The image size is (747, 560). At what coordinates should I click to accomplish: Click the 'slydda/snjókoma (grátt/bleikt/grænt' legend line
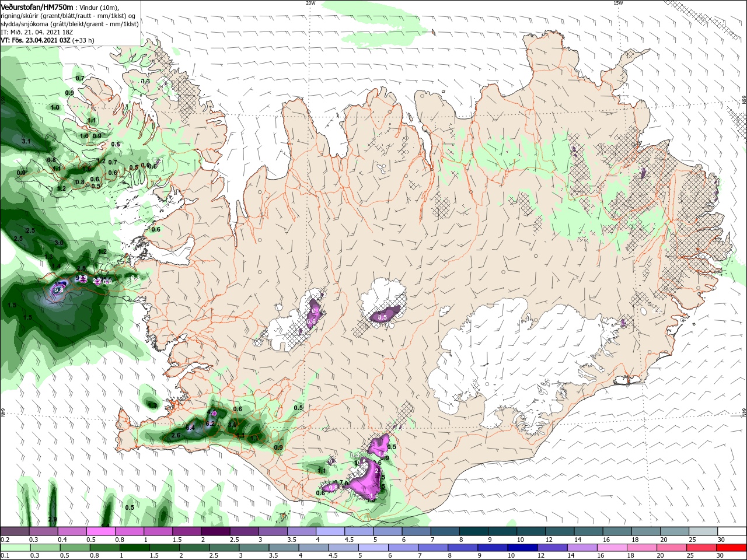click(x=70, y=24)
